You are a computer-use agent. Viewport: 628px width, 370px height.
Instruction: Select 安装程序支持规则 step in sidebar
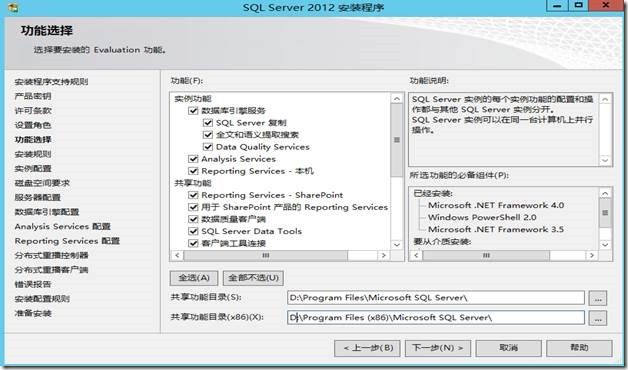51,82
